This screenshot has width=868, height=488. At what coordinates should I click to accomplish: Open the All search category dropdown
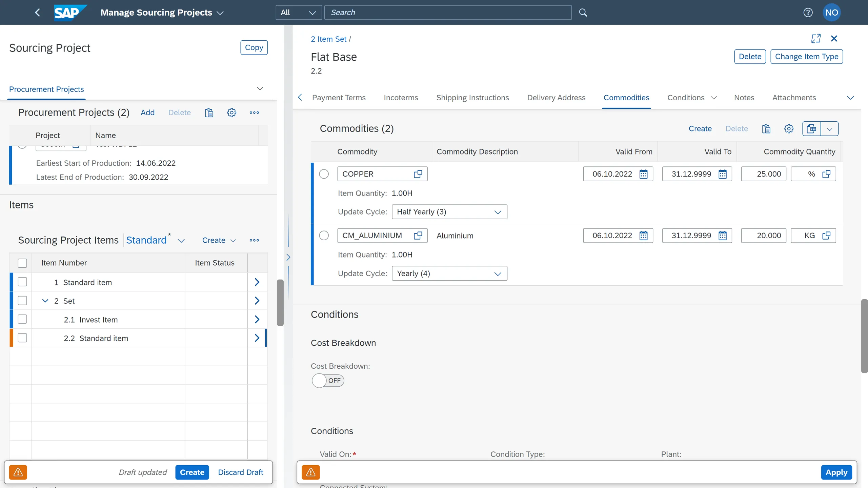(x=298, y=12)
